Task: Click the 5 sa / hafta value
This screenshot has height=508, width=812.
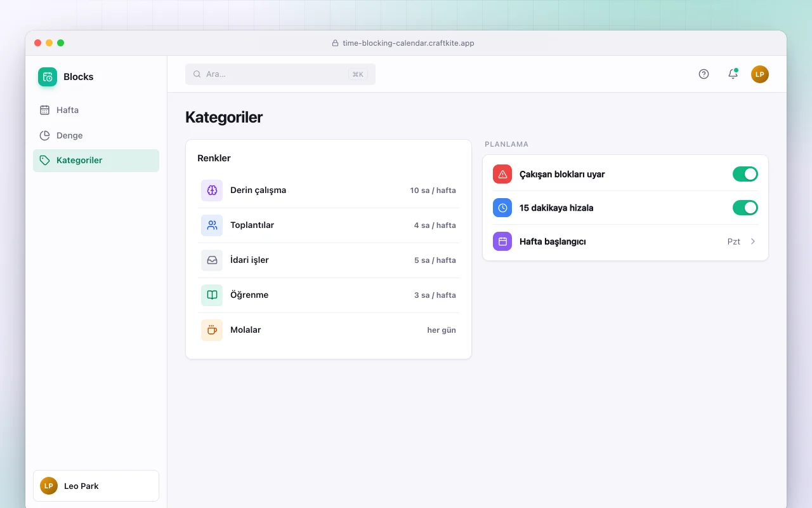Action: tap(435, 260)
